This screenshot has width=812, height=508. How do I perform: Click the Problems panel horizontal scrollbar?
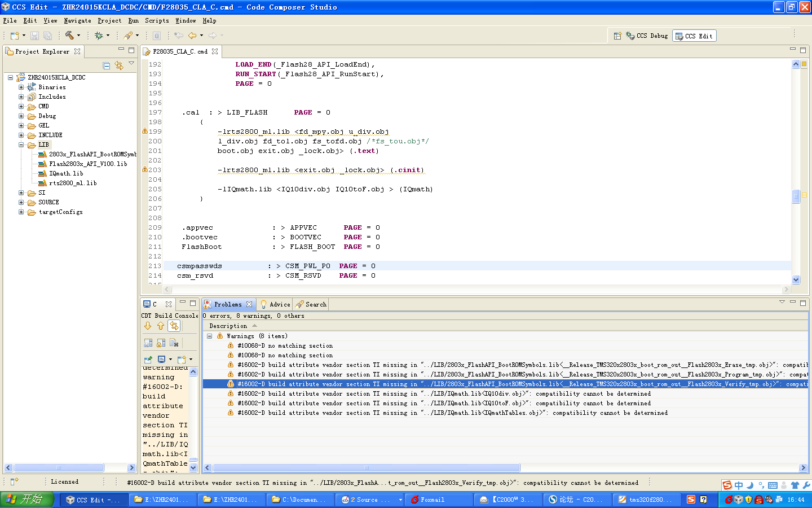(367, 467)
